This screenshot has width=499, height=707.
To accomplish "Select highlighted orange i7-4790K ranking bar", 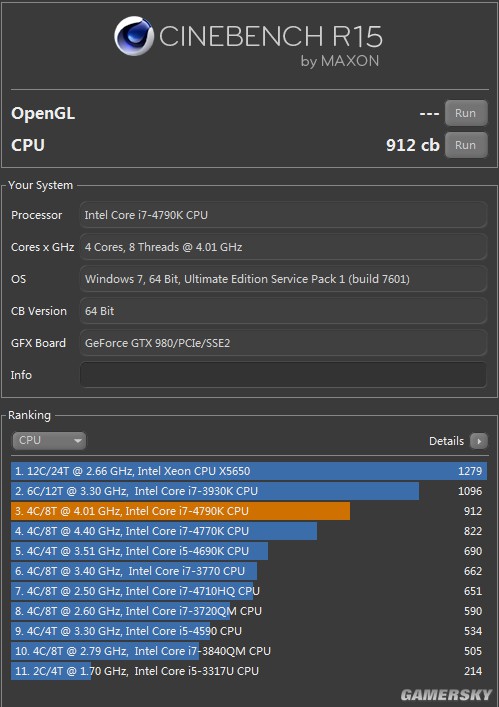I will (180, 511).
